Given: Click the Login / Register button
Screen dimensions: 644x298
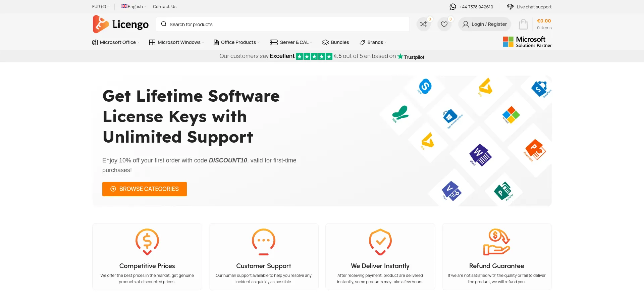Looking at the screenshot, I should (x=485, y=24).
